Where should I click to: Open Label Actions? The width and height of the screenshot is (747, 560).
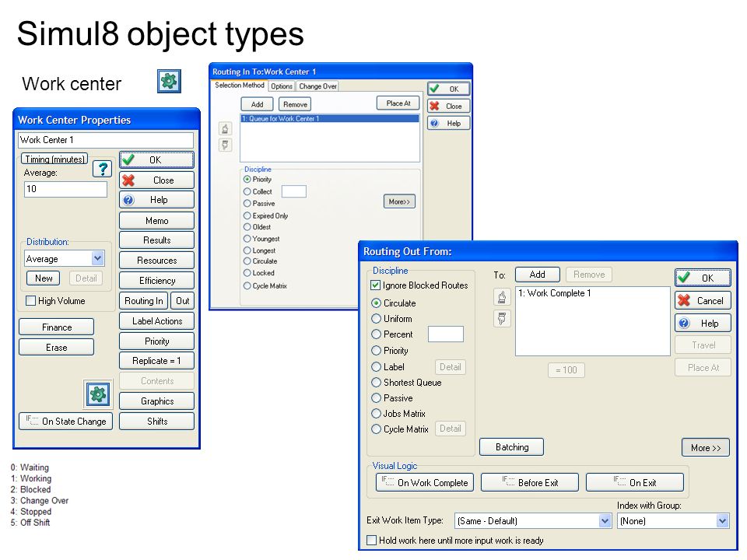156,321
